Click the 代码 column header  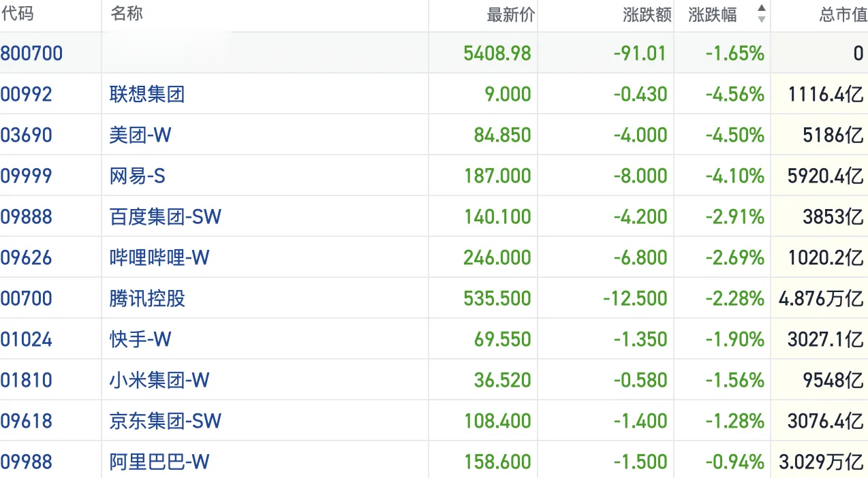tap(17, 14)
